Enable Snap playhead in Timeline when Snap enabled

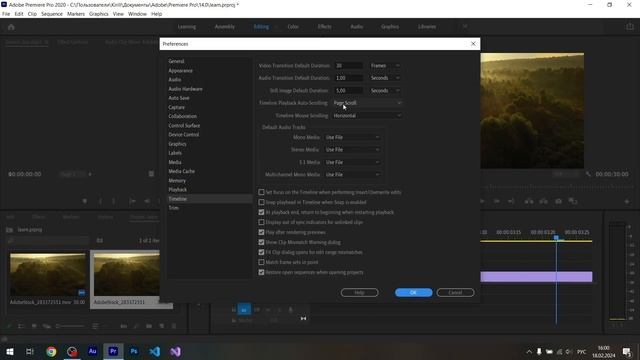(261, 202)
